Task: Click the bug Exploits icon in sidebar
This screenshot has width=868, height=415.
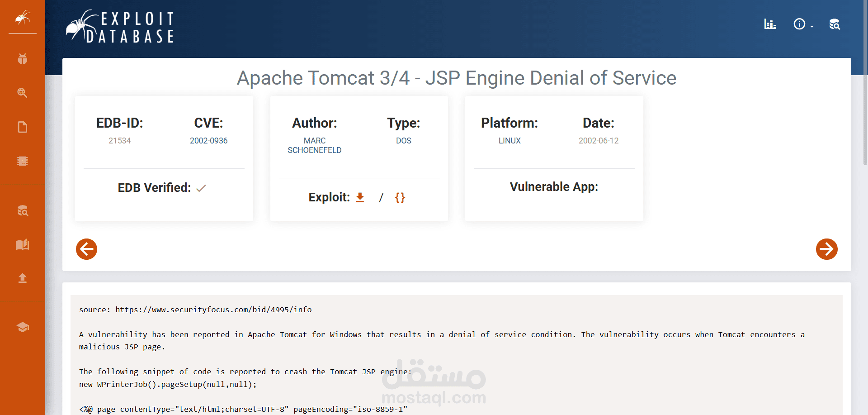Action: [x=23, y=59]
